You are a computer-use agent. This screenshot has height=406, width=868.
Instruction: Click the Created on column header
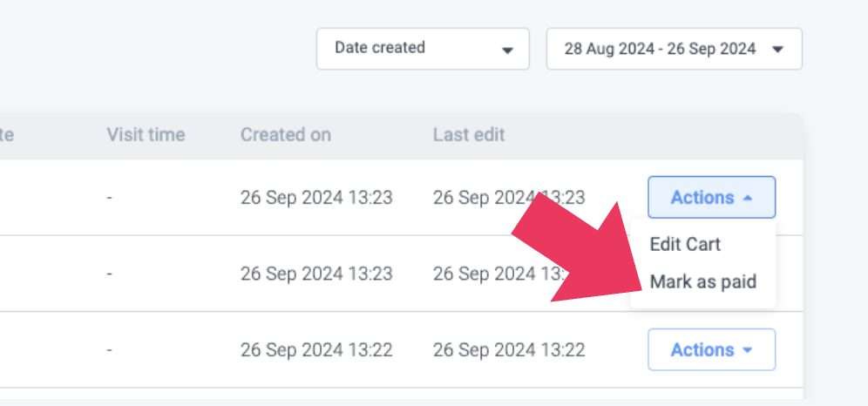click(286, 135)
